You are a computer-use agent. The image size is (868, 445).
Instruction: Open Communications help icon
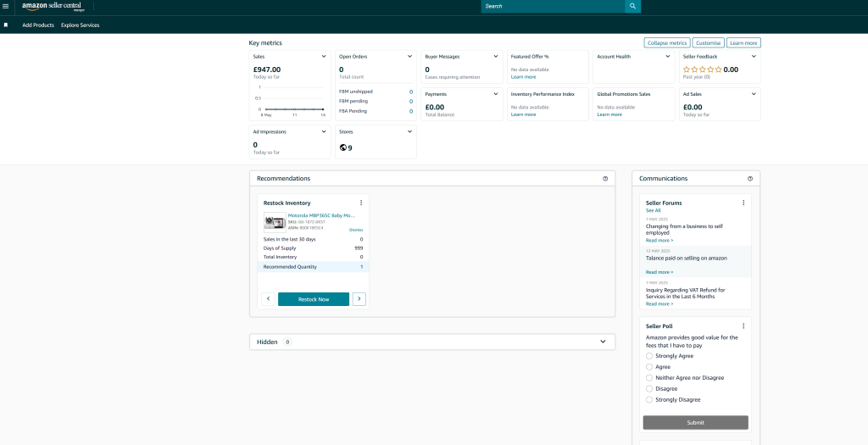[750, 179]
